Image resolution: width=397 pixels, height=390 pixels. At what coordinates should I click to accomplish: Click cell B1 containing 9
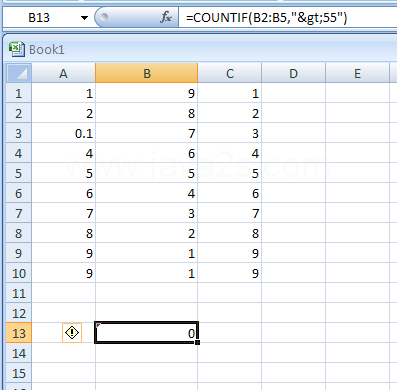pos(147,93)
